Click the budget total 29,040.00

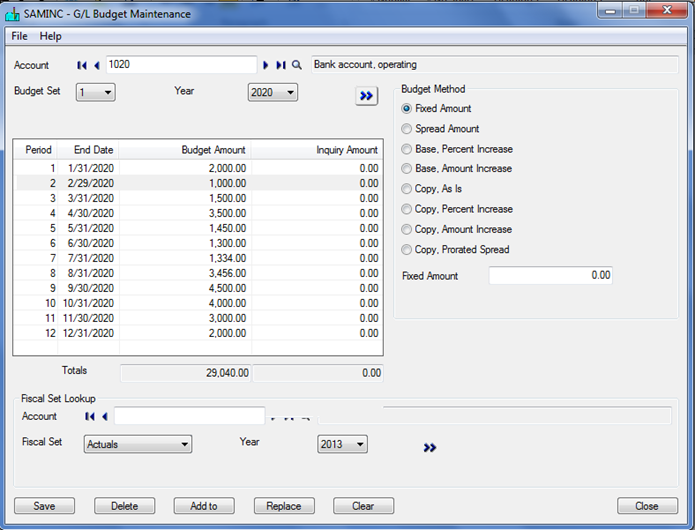tap(185, 373)
